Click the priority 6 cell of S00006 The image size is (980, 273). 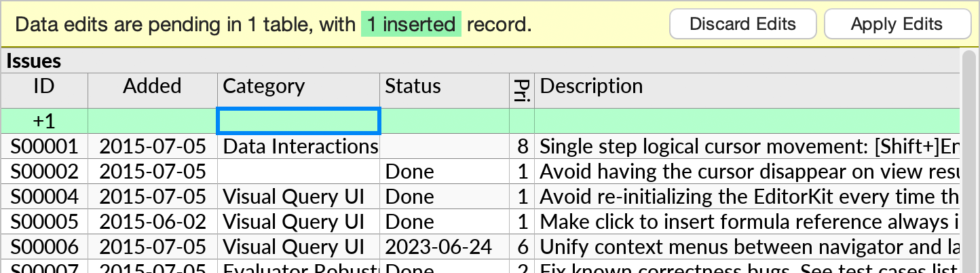click(522, 247)
